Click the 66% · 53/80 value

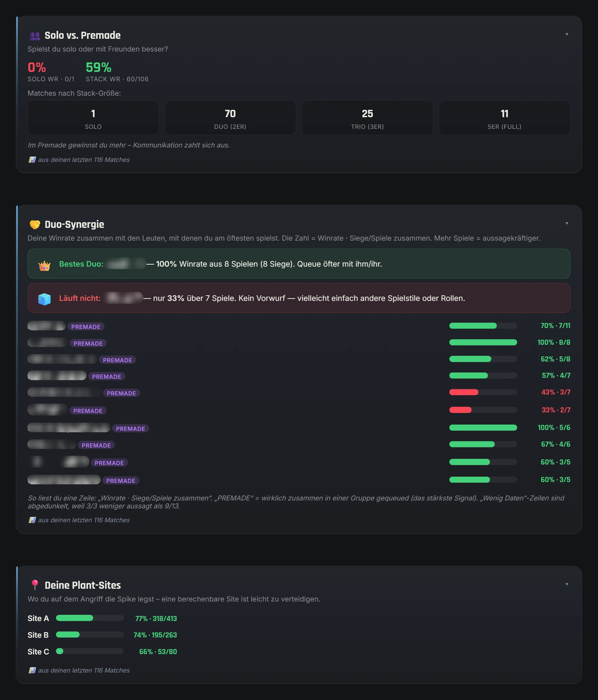(x=158, y=652)
